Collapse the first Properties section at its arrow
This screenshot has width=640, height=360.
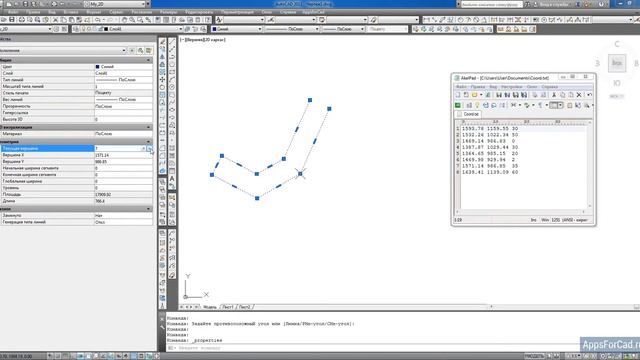coord(149,60)
